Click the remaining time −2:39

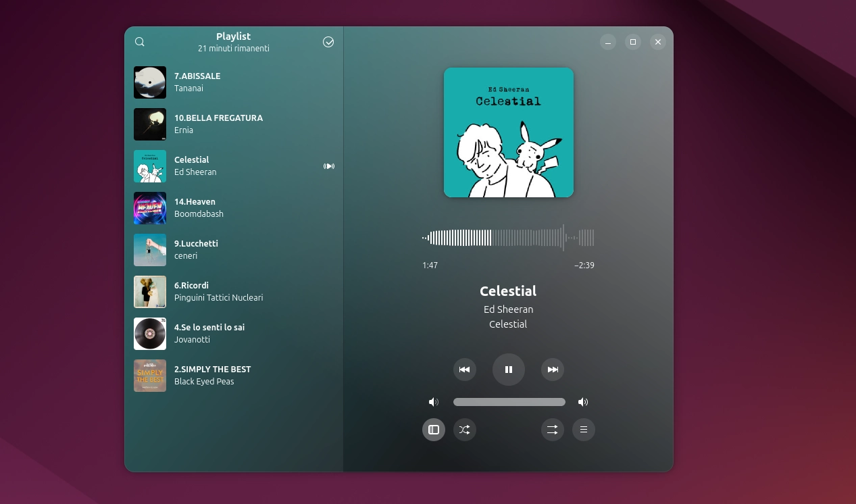click(x=584, y=266)
